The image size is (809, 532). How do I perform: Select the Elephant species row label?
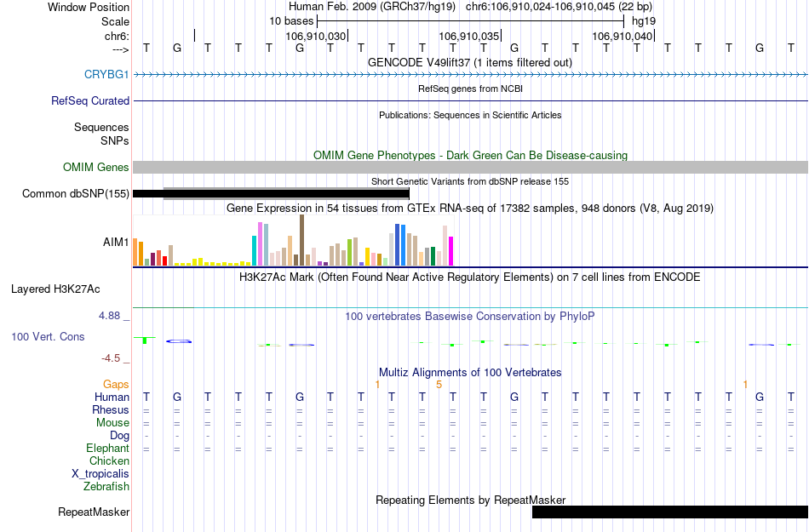[x=107, y=448]
